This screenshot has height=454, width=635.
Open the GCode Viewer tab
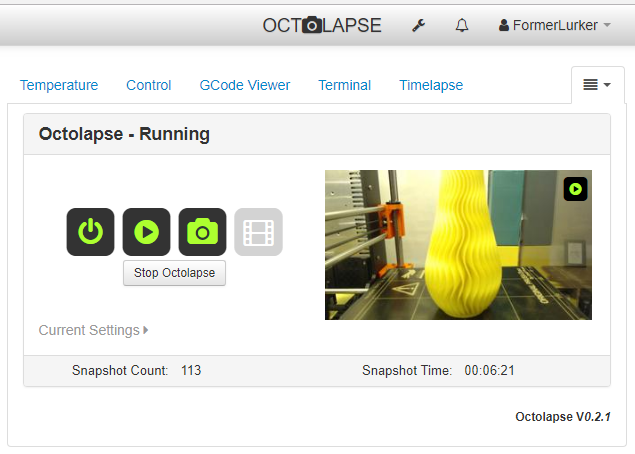(x=245, y=85)
